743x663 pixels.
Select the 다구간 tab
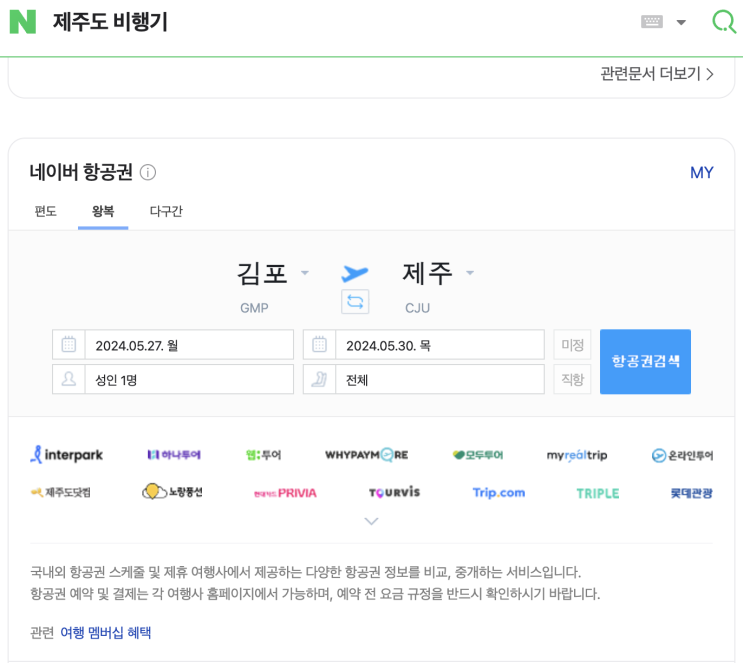[166, 211]
